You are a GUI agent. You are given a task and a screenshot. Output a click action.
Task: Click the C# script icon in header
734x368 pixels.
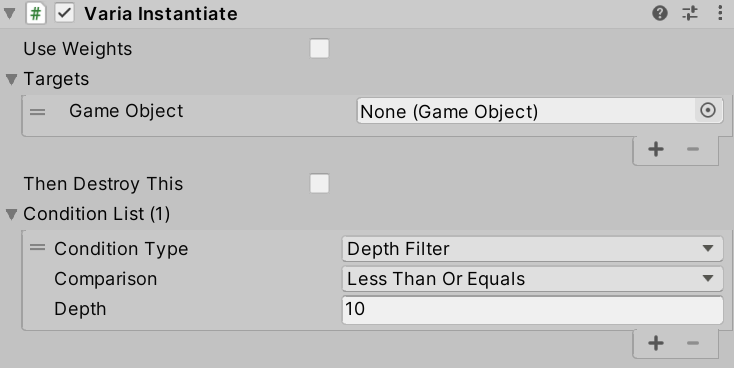[x=36, y=14]
